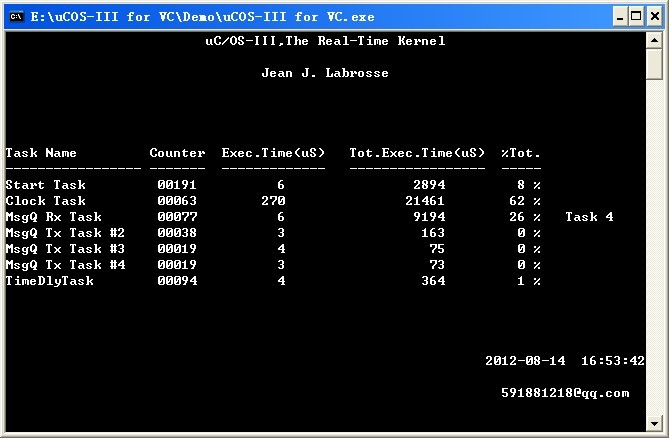Screen dimensions: 669x438
Task: Click the 'Tot.Exec.Time(uS)' column header
Action: click(x=417, y=153)
